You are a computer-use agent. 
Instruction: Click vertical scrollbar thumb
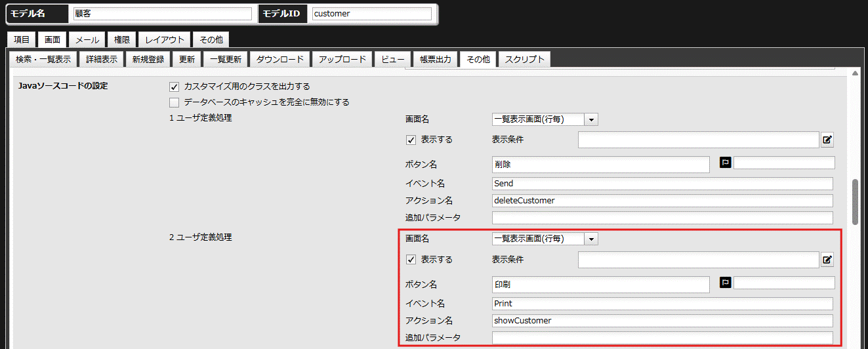tap(855, 202)
